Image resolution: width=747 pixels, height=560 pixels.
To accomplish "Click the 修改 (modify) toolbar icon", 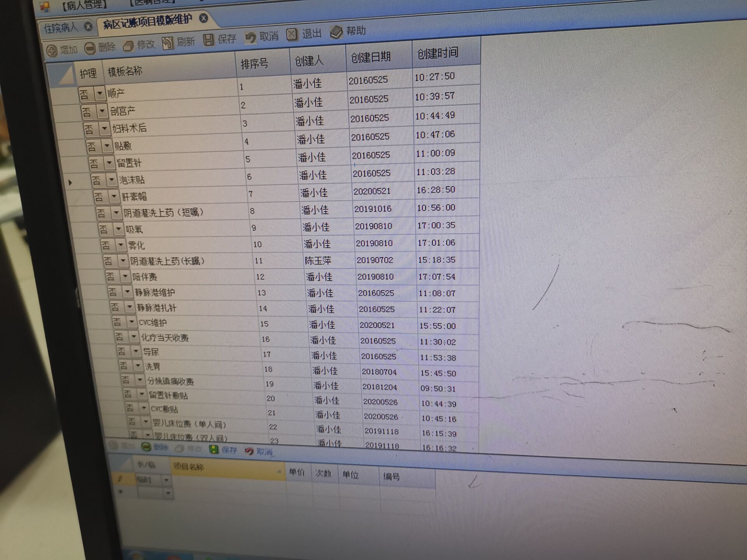I will pos(128,46).
